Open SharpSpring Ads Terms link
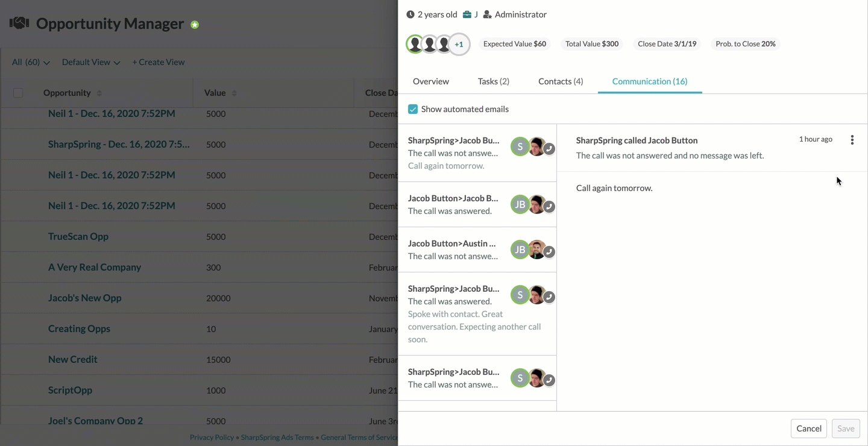The width and height of the screenshot is (868, 446). pos(277,438)
